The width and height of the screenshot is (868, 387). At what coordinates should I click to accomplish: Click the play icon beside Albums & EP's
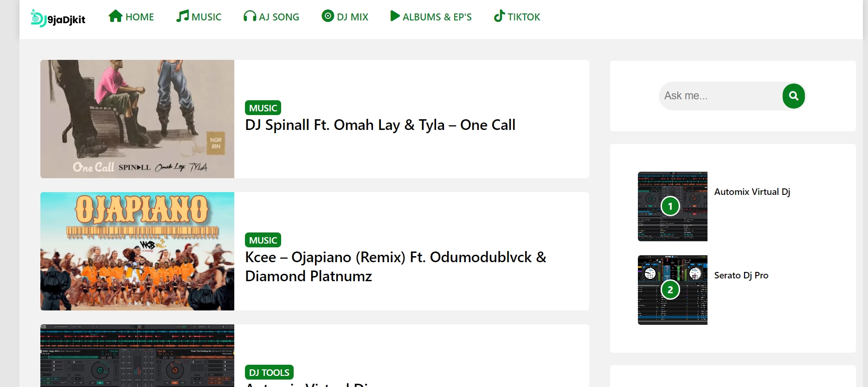[x=395, y=16]
